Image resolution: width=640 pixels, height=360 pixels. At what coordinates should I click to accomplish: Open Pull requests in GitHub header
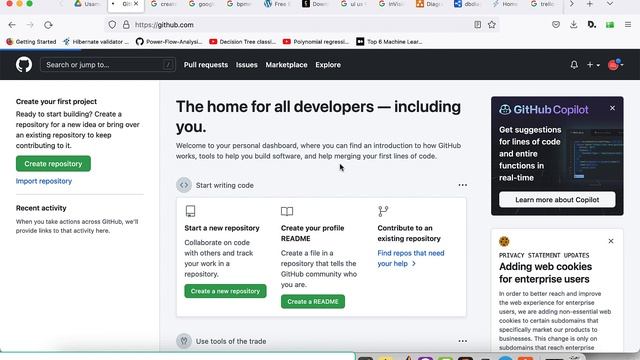[x=206, y=65]
